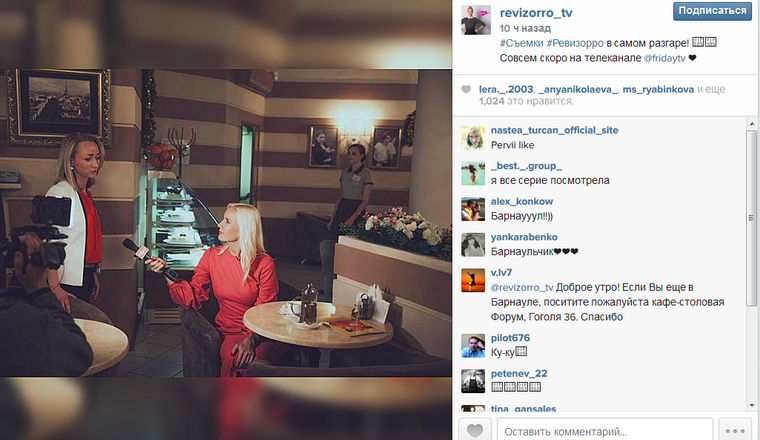Click nastea_turcan_official_site avatar
760x440 pixels.
click(473, 138)
